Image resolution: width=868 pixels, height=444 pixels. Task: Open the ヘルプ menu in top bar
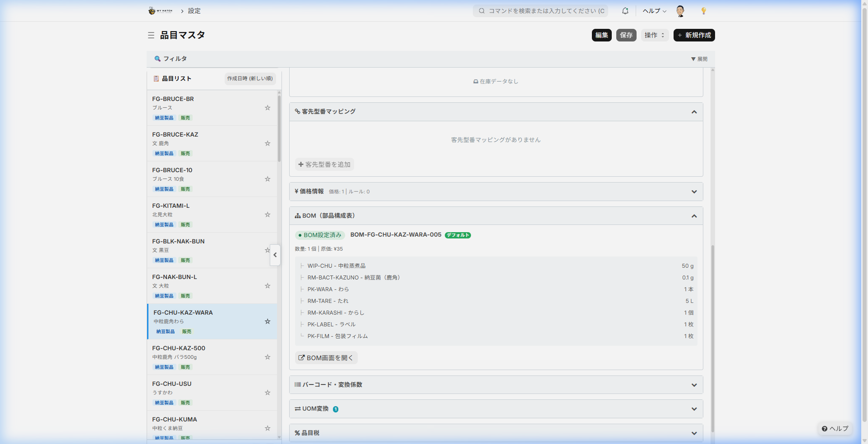pyautogui.click(x=654, y=11)
